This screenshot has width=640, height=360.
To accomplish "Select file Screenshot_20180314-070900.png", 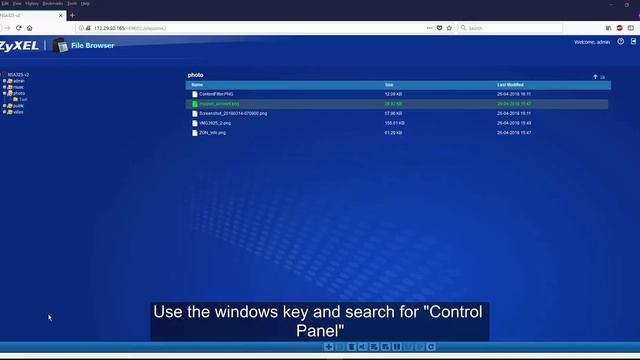I will point(233,113).
